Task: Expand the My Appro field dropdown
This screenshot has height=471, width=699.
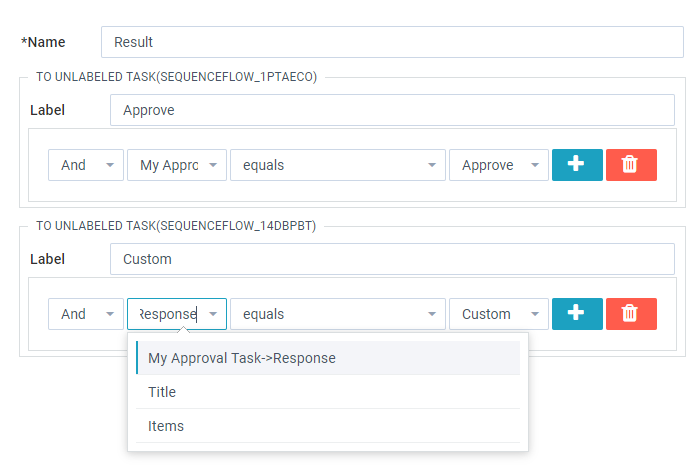Action: 176,165
